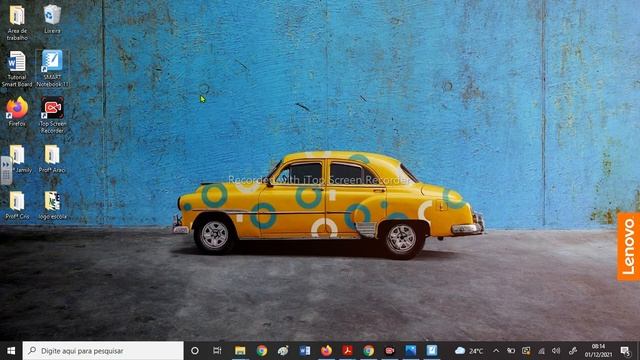Open iTop Screen Recorder from the taskbar
The image size is (640, 360).
coord(390,351)
